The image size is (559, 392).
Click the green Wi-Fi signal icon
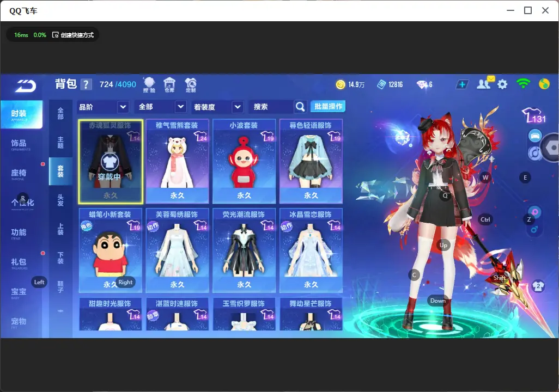pyautogui.click(x=523, y=84)
